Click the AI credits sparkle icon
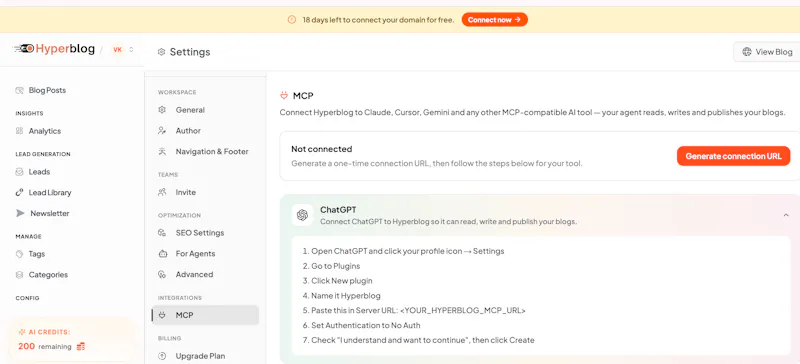The height and width of the screenshot is (364, 800). [21, 332]
